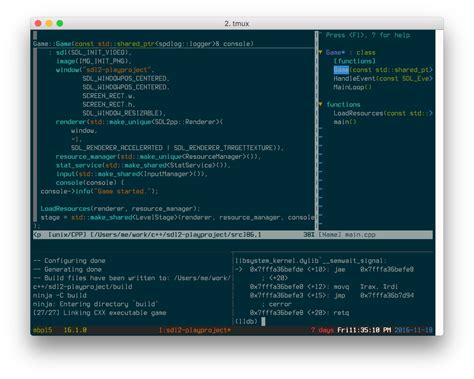Click Game::Game constructor signature line
Viewport: 474px width, 379px height.
click(x=143, y=44)
